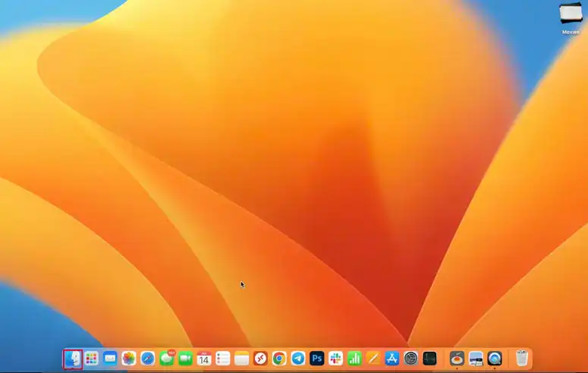Open Calendar showing date 14
This screenshot has height=373, width=588.
click(x=204, y=359)
